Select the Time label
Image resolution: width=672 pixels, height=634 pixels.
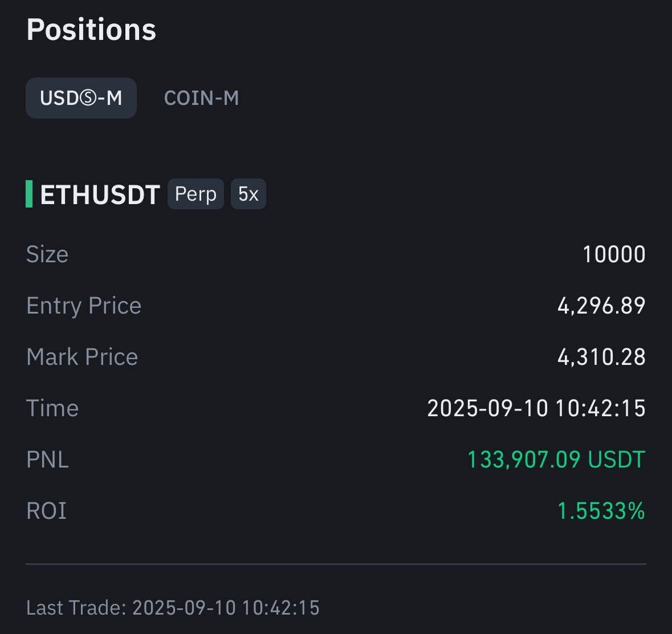point(52,408)
